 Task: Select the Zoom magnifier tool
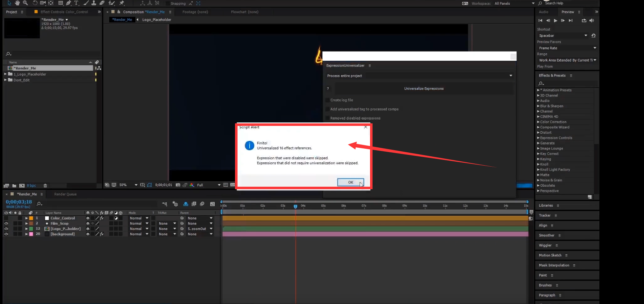(x=25, y=3)
